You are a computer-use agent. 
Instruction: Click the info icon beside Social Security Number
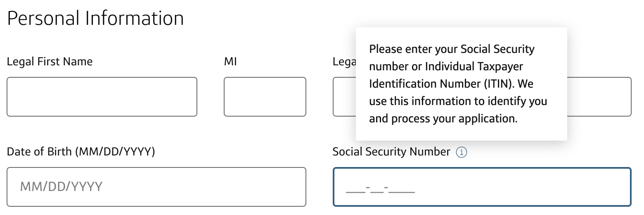[462, 153]
